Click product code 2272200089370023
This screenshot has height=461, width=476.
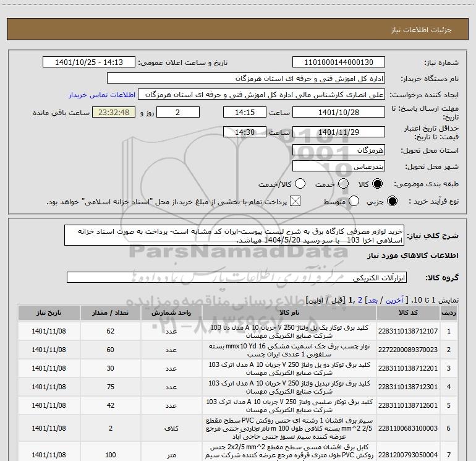tap(408, 350)
